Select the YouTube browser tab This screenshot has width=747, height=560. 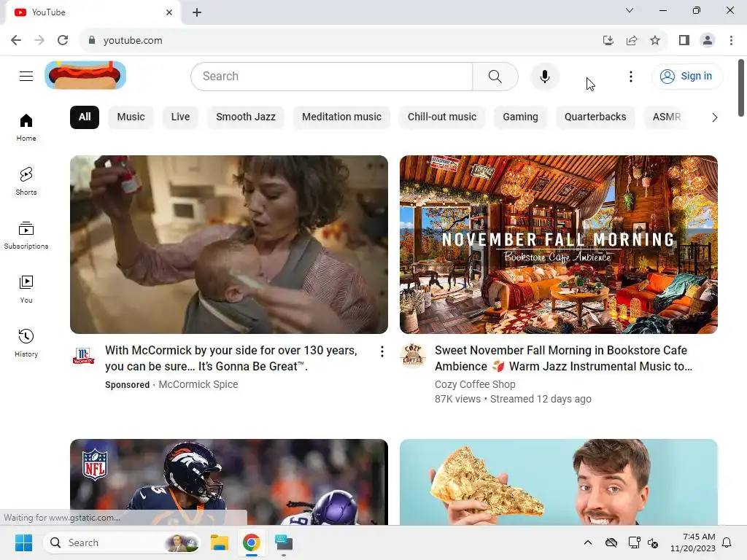tap(93, 13)
